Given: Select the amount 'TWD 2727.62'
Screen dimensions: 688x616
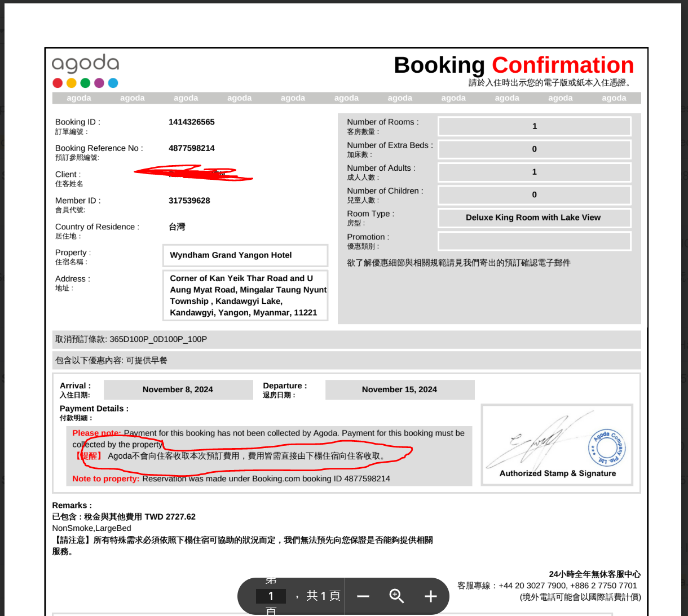Looking at the screenshot, I should coord(170,517).
